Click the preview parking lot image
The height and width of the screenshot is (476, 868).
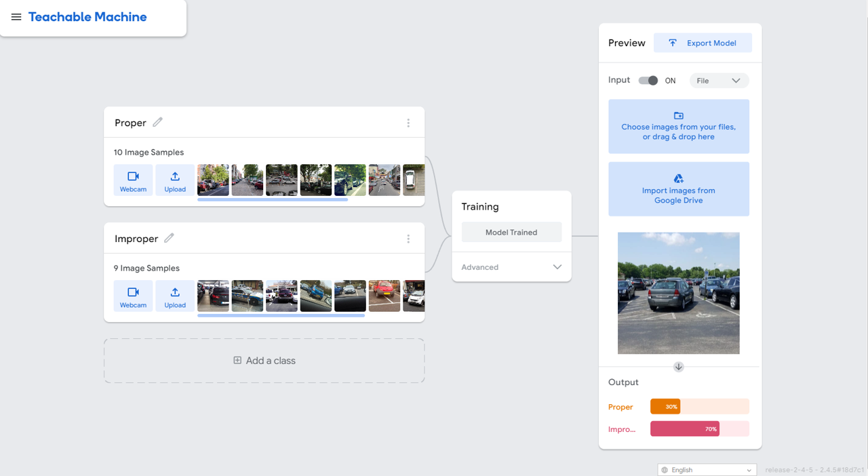coord(678,293)
